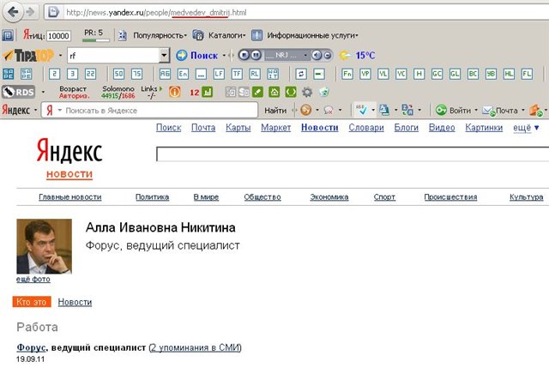Pause the NRJ radio player
Image resolution: width=549 pixels, height=392 pixels.
click(x=256, y=55)
